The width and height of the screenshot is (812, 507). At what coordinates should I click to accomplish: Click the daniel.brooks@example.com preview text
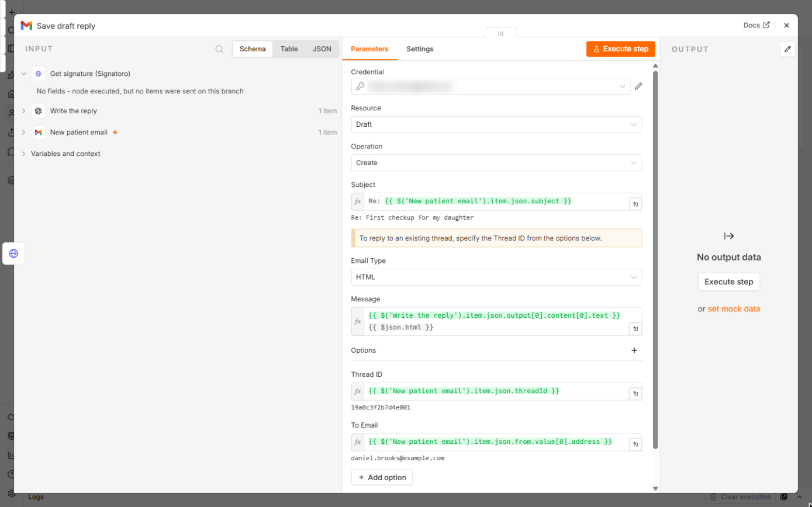pyautogui.click(x=398, y=459)
